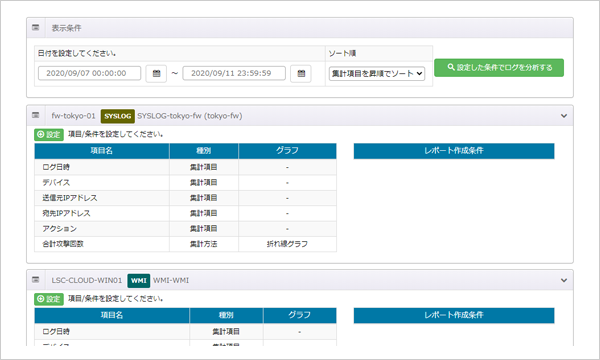Click 項目名 header in LSC-CLOUD-WIN01 table

tap(112, 315)
